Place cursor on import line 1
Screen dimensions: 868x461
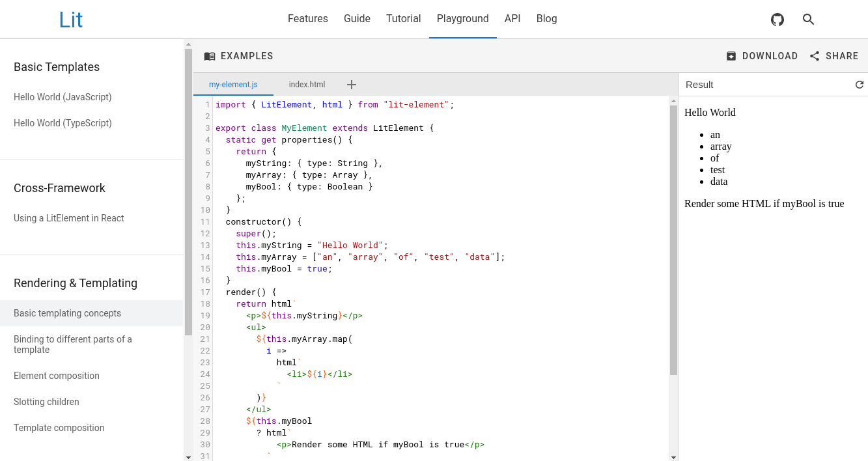335,105
